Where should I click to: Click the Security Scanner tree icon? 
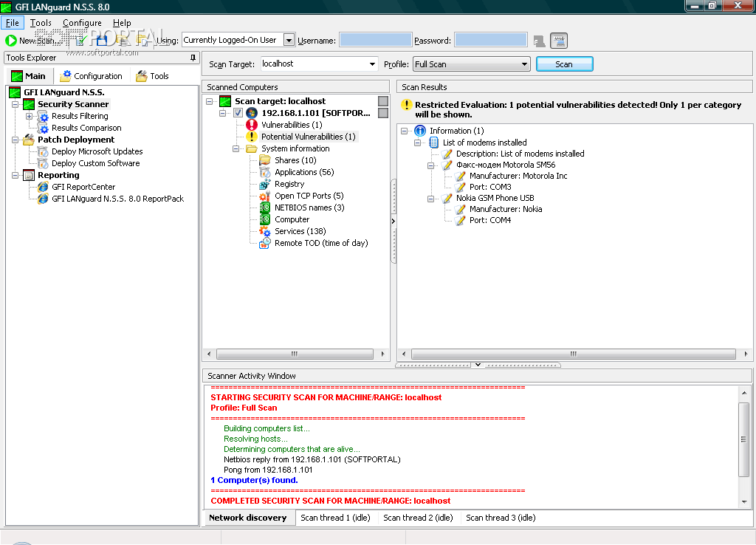click(29, 104)
